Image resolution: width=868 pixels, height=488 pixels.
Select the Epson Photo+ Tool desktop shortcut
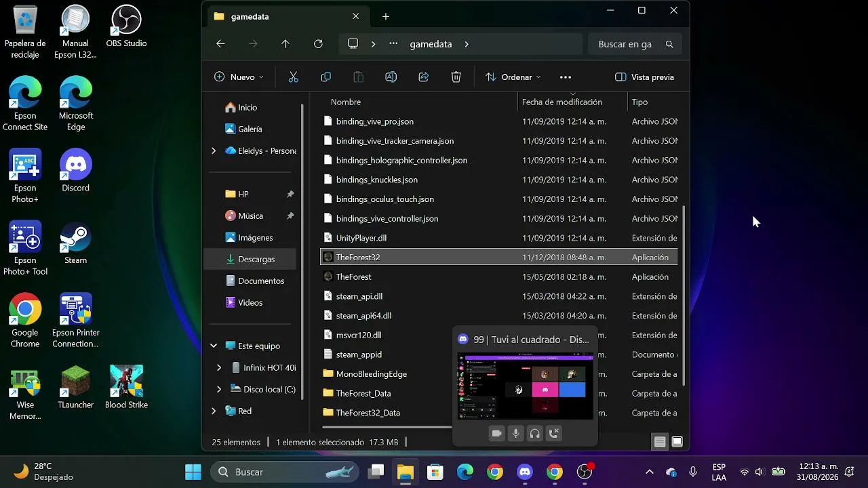[x=25, y=249]
